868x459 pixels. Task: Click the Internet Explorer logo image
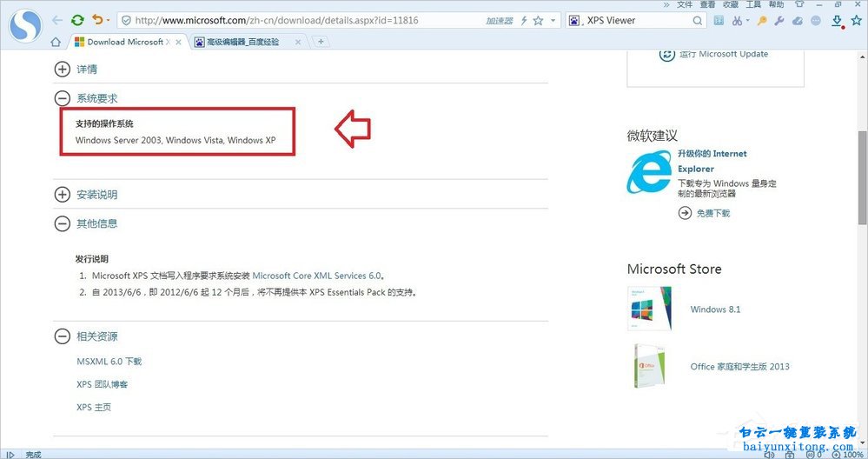[649, 171]
